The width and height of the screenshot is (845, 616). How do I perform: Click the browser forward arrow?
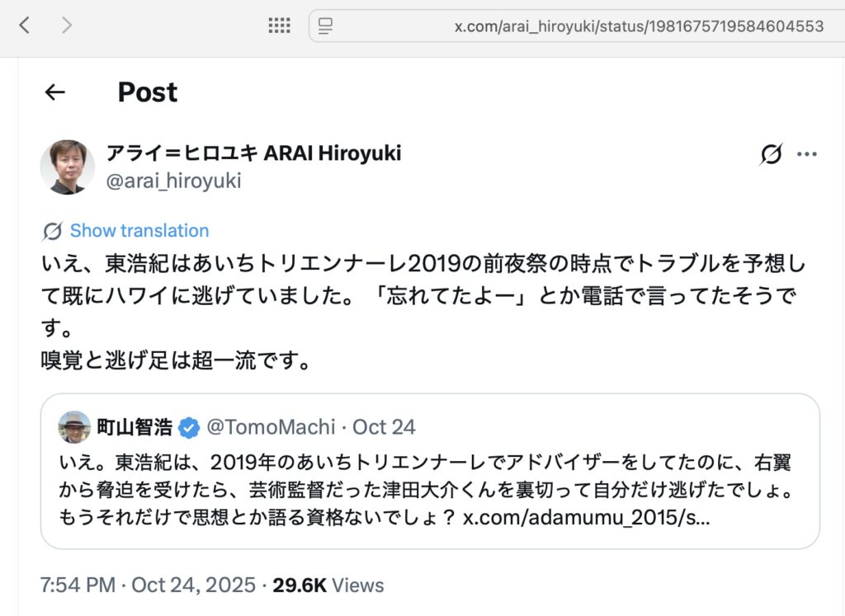[x=67, y=26]
